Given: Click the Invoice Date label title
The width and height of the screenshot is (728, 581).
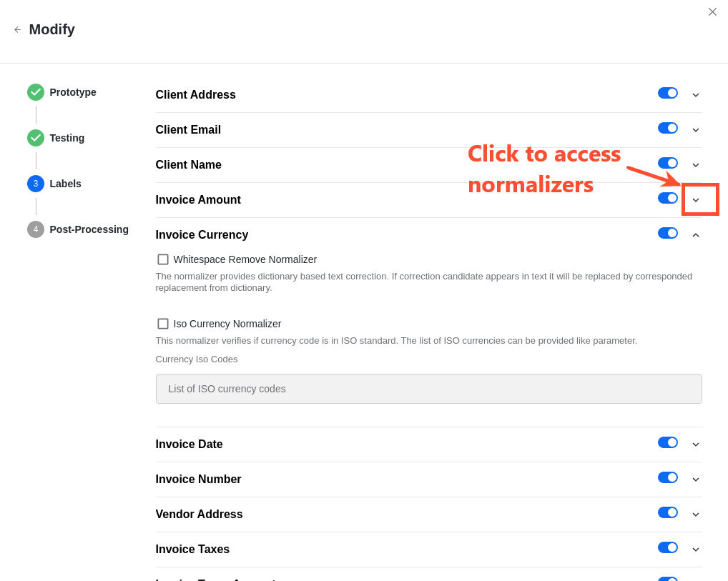Looking at the screenshot, I should (x=189, y=444).
